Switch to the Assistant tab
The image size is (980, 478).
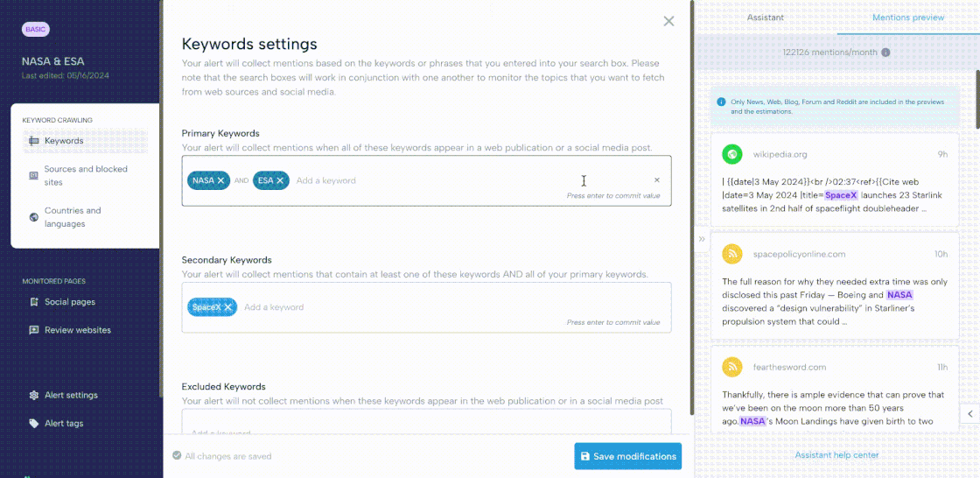tap(765, 18)
